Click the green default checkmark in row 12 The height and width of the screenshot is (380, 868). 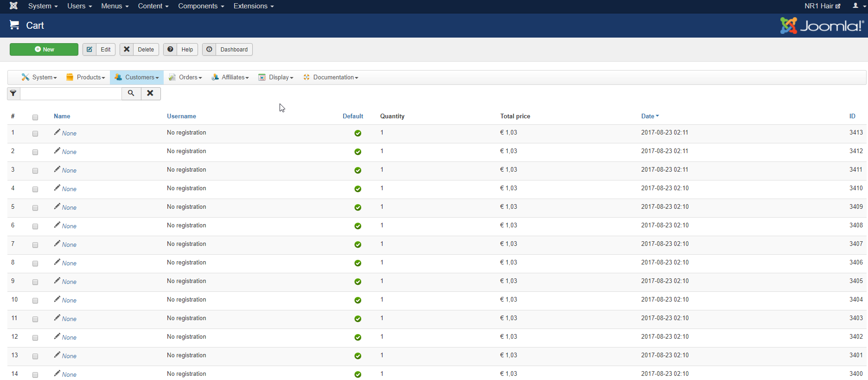[357, 337]
